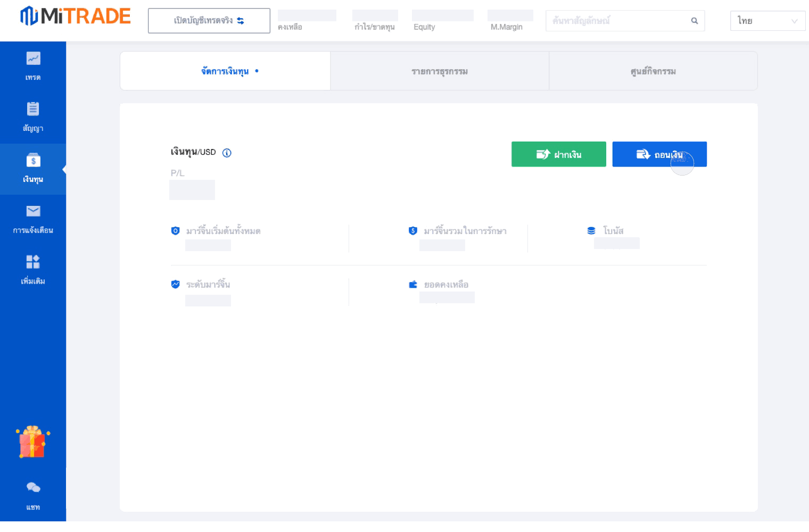Image resolution: width=809 pixels, height=532 pixels.
Task: Switch account via เปิดบัญชีเทรดจริง button
Action: (x=209, y=21)
